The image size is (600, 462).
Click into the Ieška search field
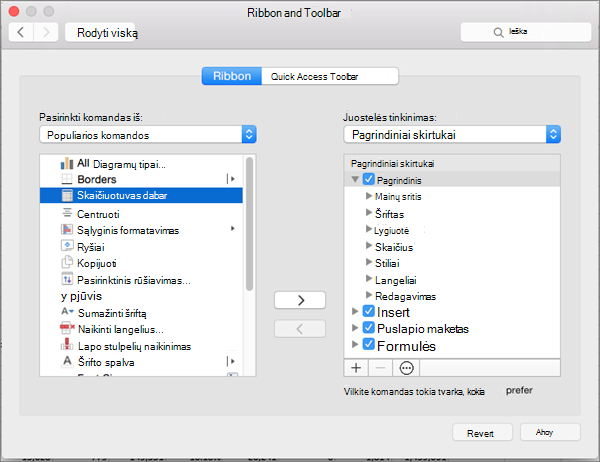point(526,32)
